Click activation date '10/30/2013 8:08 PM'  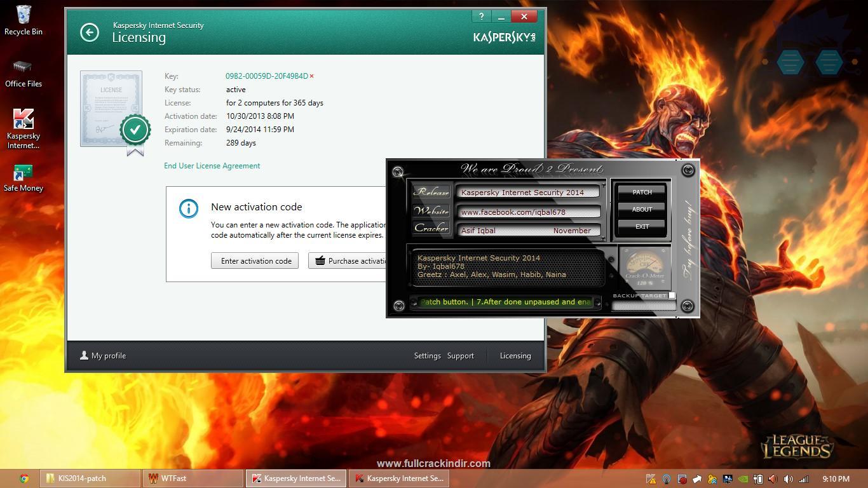(x=260, y=116)
